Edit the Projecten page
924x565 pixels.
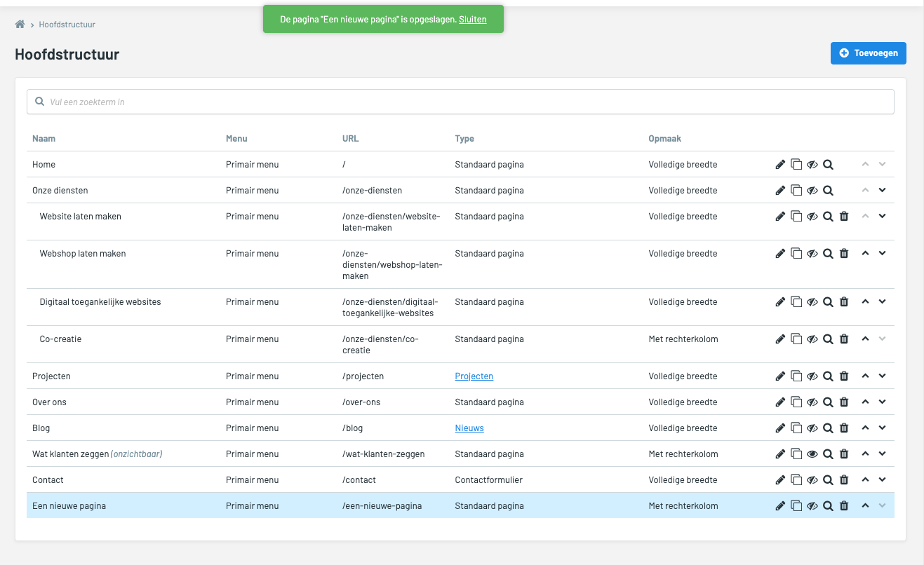point(780,376)
